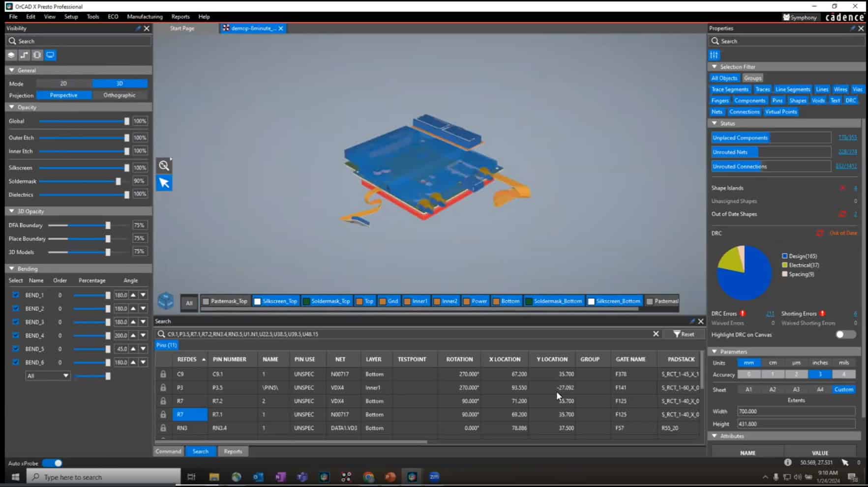Click the 3D view cube icon
The width and height of the screenshot is (868, 487).
[166, 300]
